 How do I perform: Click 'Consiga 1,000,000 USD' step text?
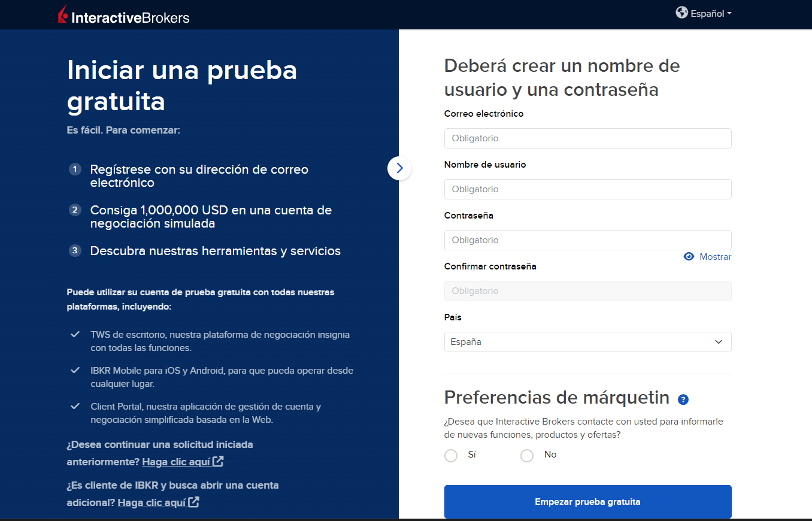(211, 217)
